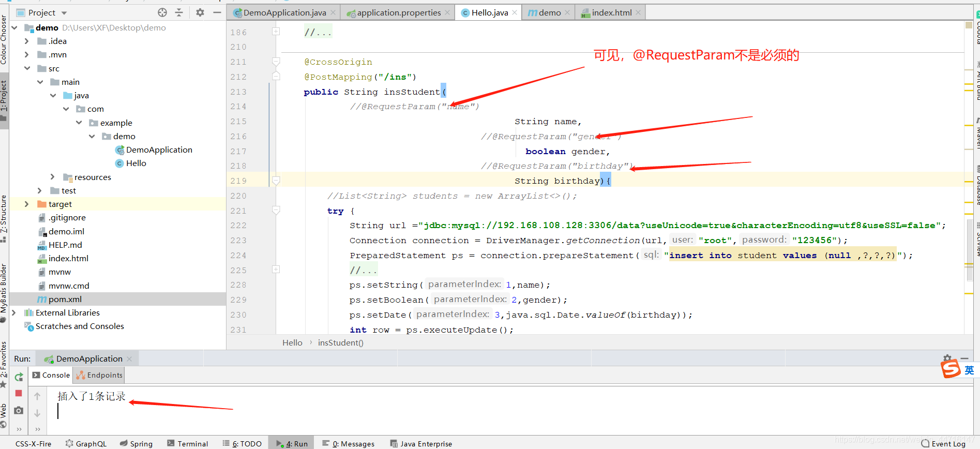Image resolution: width=980 pixels, height=449 pixels.
Task: Select Scratches and Consoles node
Action: (74, 326)
